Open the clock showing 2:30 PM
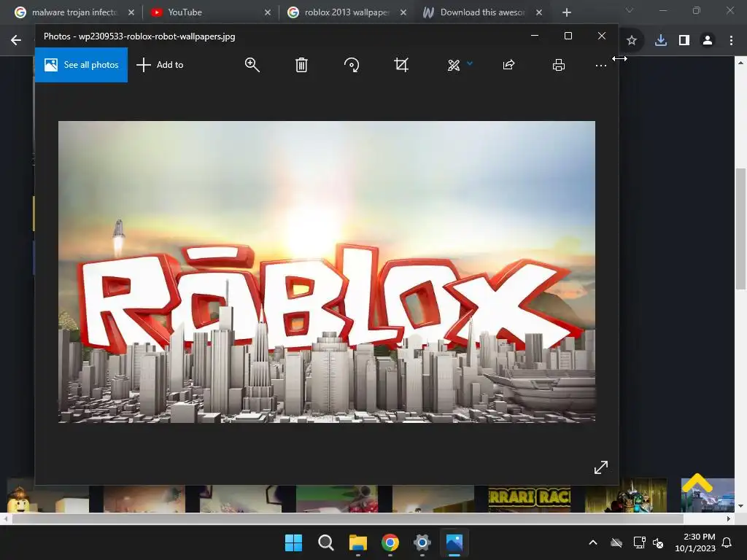 pos(695,542)
